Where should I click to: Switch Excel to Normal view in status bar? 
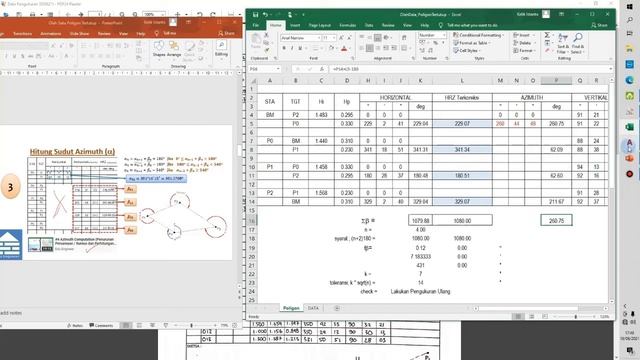pyautogui.click(x=518, y=316)
